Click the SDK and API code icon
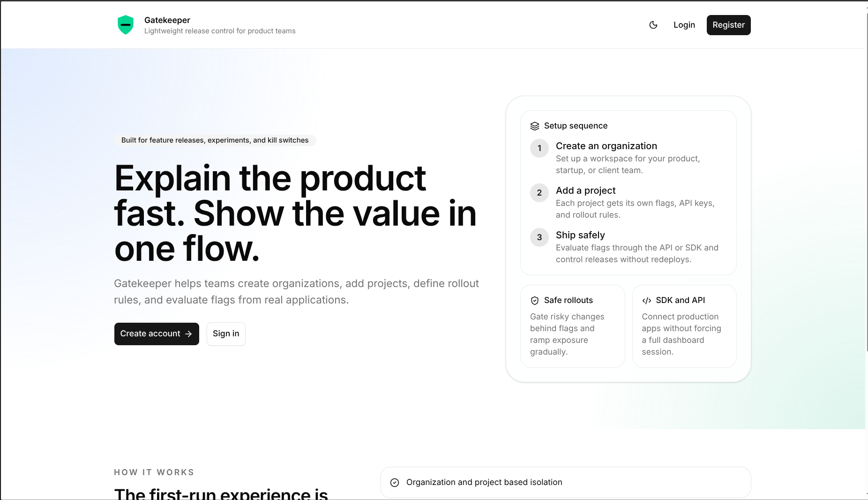This screenshot has width=868, height=500. pos(647,301)
